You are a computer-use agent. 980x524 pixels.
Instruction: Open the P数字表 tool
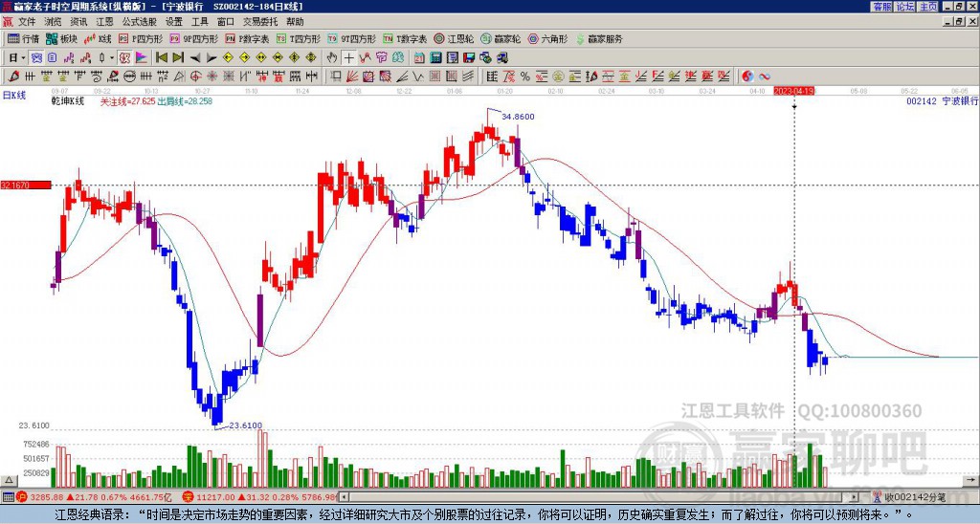pyautogui.click(x=248, y=38)
